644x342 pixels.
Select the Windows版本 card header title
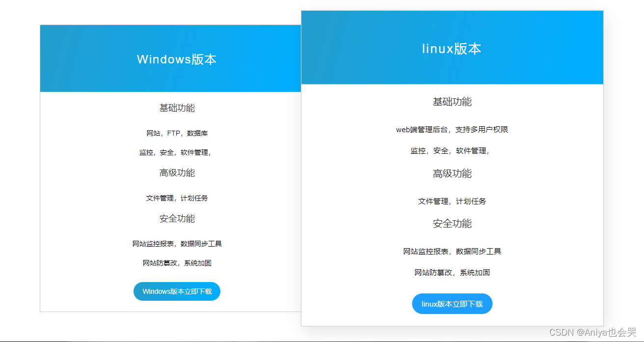tap(177, 59)
